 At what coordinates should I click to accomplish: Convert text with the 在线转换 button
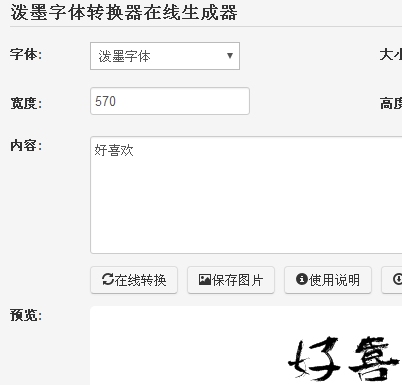pos(134,280)
